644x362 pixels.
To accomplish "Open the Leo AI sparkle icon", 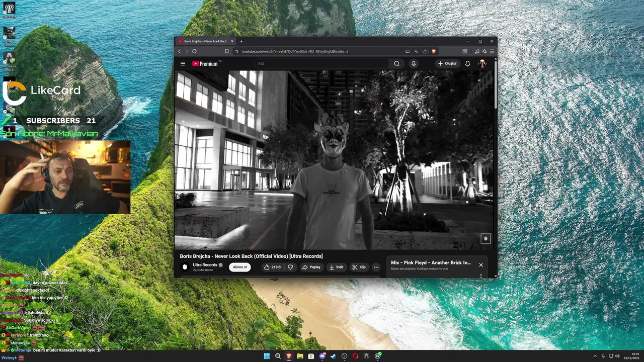I will point(485,51).
